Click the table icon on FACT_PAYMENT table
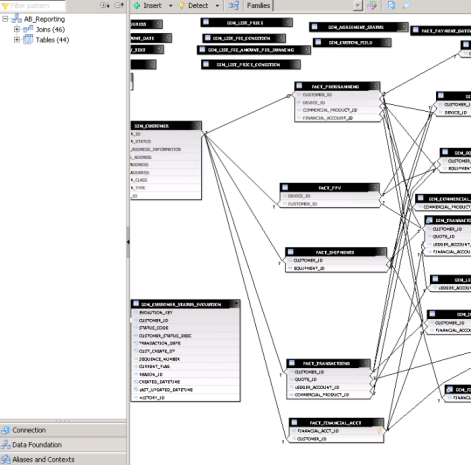This screenshot has height=465, width=471. click(416, 30)
